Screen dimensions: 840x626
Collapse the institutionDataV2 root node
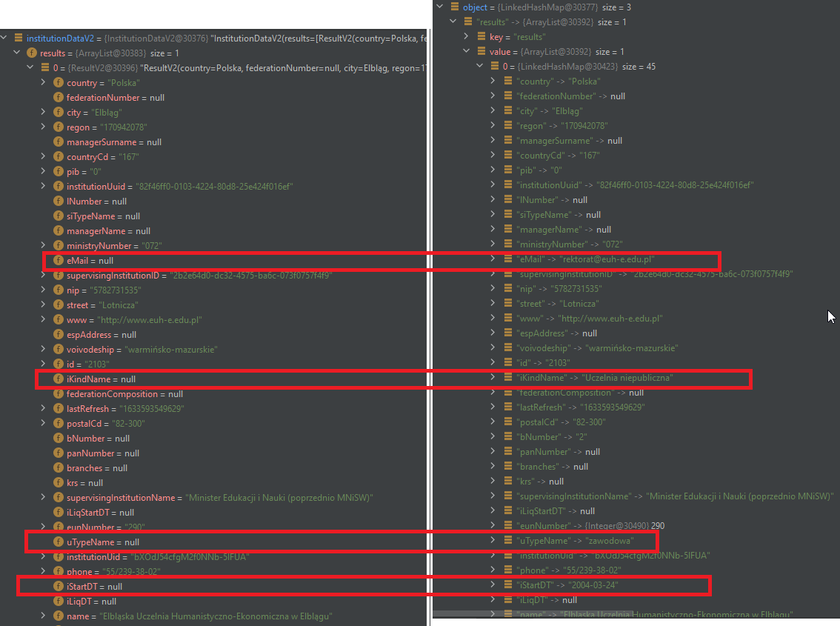(x=4, y=38)
